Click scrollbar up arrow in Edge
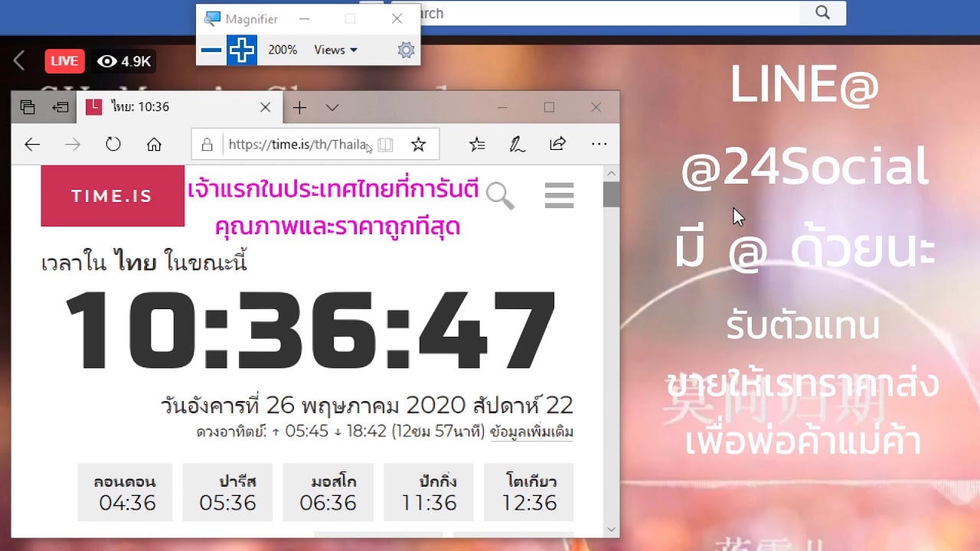The width and height of the screenshot is (980, 551). point(611,172)
